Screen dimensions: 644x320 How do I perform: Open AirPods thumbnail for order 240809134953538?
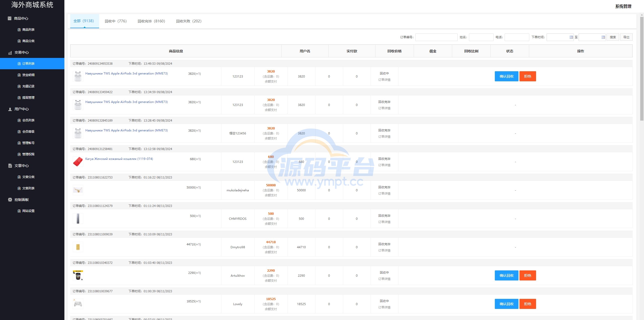(78, 76)
